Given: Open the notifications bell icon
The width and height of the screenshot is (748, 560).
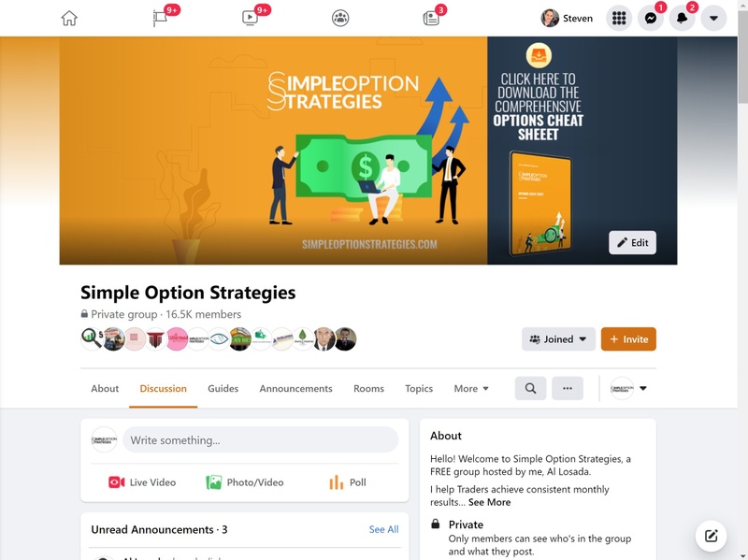Looking at the screenshot, I should [683, 18].
